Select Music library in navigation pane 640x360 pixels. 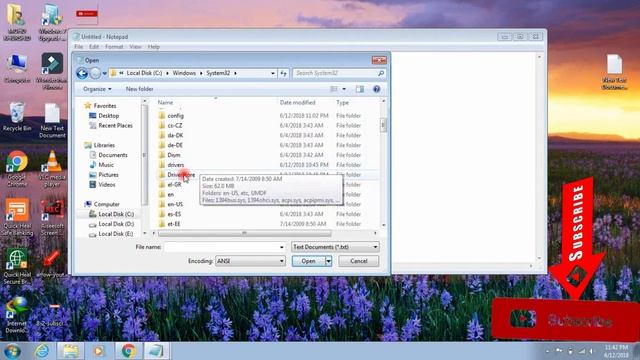pyautogui.click(x=106, y=165)
